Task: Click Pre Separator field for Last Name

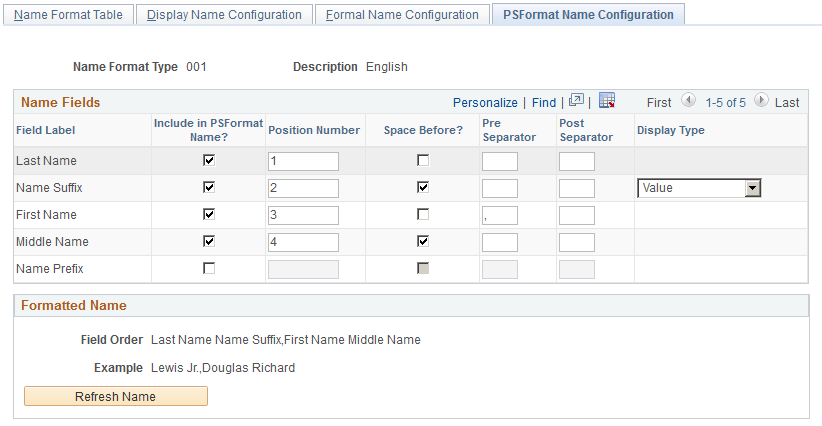Action: click(x=500, y=161)
